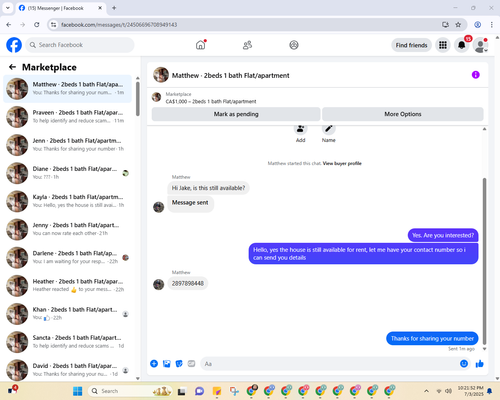Viewport: 500px width, 400px height.
Task: Open the Diane conversation
Action: click(x=67, y=173)
